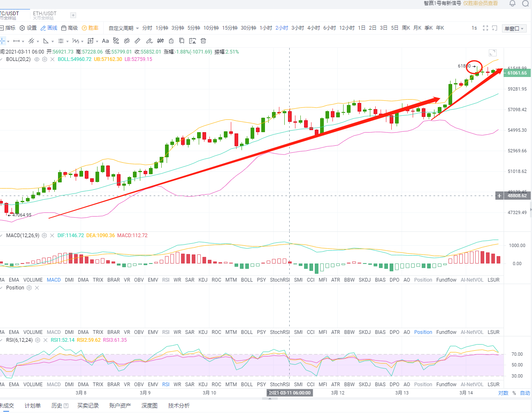Toggle BOLL indicator visibility eye

[x=37, y=59]
